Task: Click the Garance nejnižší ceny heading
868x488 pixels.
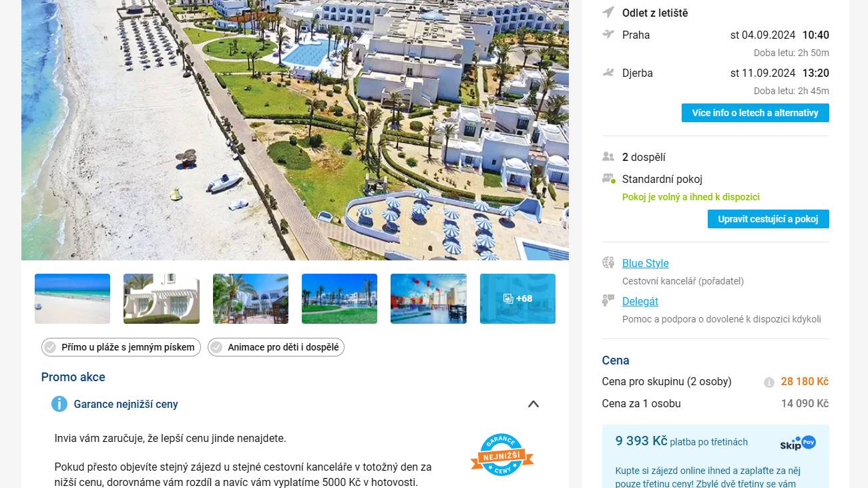Action: point(126,404)
